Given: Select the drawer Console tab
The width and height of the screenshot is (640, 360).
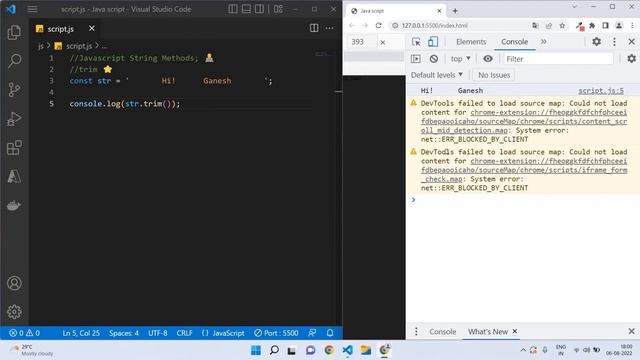Looking at the screenshot, I should click(x=442, y=332).
